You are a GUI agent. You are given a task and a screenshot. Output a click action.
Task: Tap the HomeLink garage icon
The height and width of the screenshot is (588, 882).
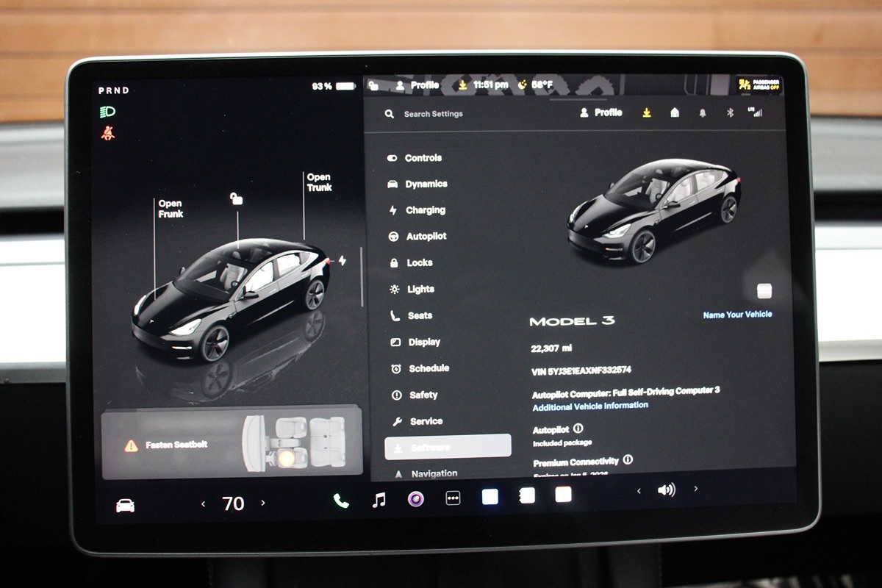tap(675, 112)
